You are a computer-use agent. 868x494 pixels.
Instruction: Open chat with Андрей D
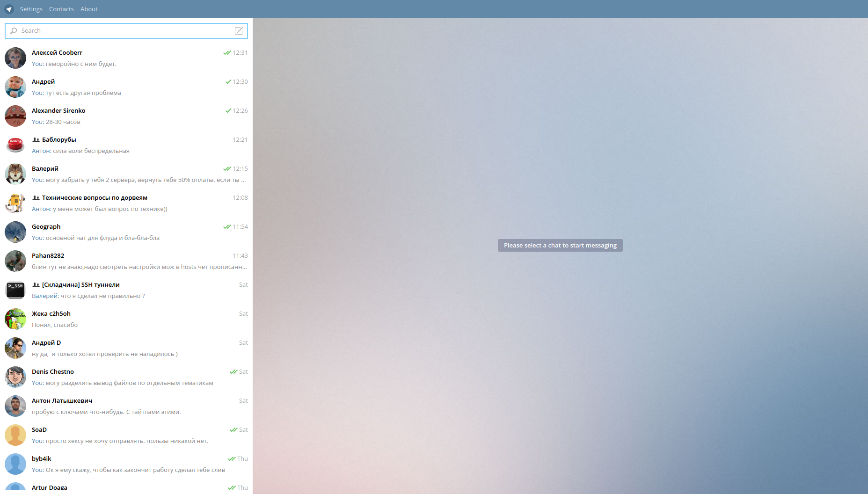[126, 348]
